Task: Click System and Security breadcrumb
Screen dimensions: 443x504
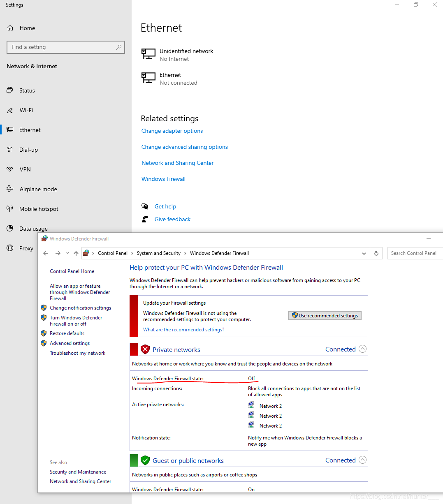Action: pyautogui.click(x=159, y=253)
